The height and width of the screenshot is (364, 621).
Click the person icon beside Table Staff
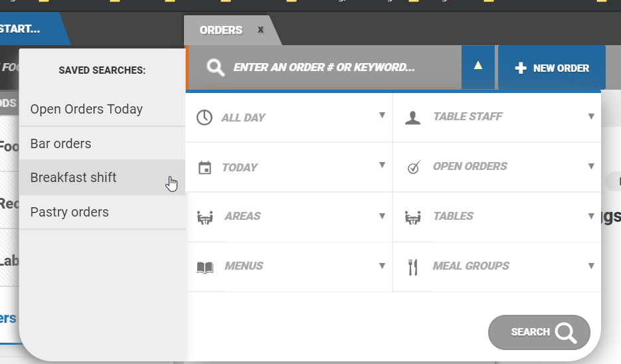412,118
